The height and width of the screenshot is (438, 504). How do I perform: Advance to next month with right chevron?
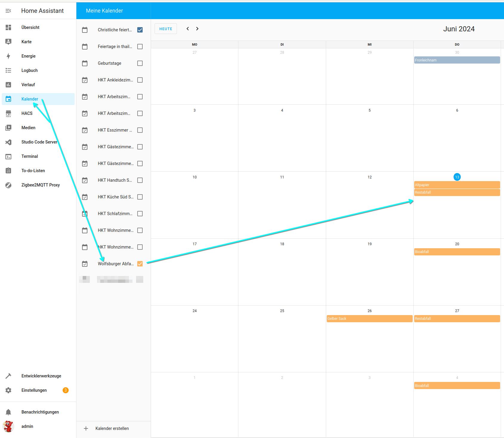pyautogui.click(x=197, y=29)
